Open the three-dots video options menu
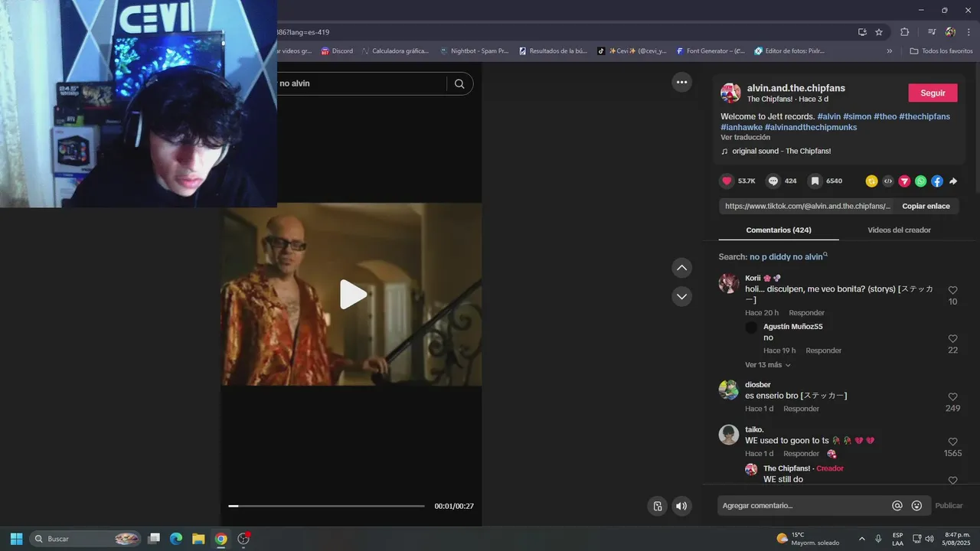This screenshot has height=551, width=980. coord(681,83)
